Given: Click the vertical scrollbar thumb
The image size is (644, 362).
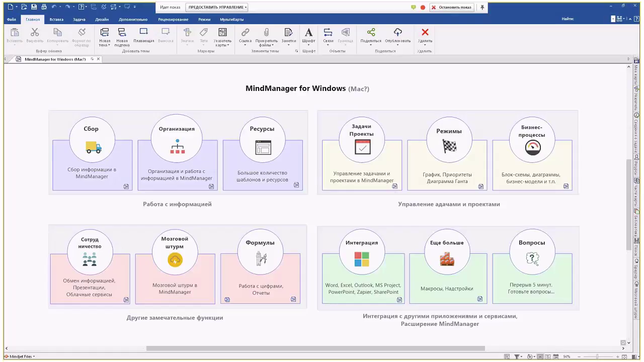Looking at the screenshot, I should coord(629,204).
